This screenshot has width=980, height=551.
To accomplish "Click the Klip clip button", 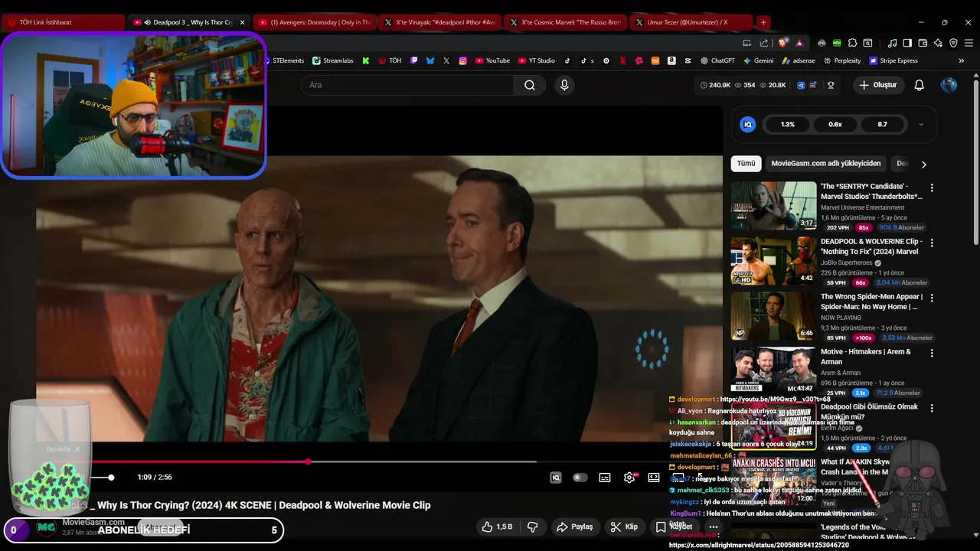I will coord(624,527).
